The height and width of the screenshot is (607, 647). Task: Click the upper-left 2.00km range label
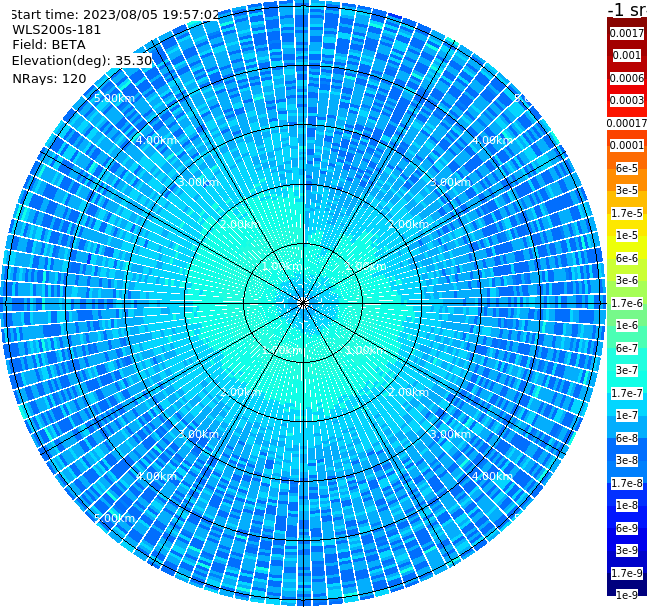coord(241,224)
